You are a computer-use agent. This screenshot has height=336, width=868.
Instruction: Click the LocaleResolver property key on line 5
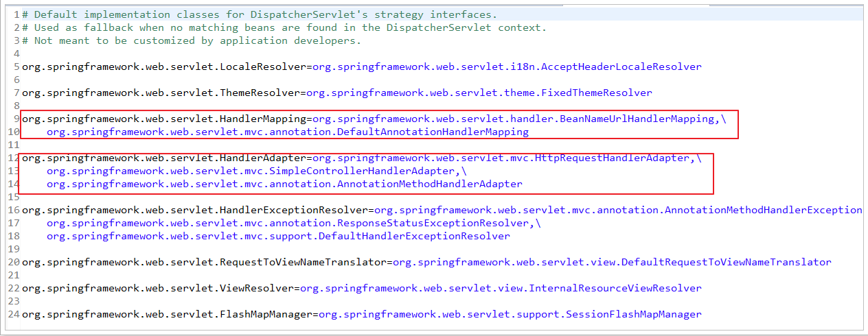pos(164,67)
